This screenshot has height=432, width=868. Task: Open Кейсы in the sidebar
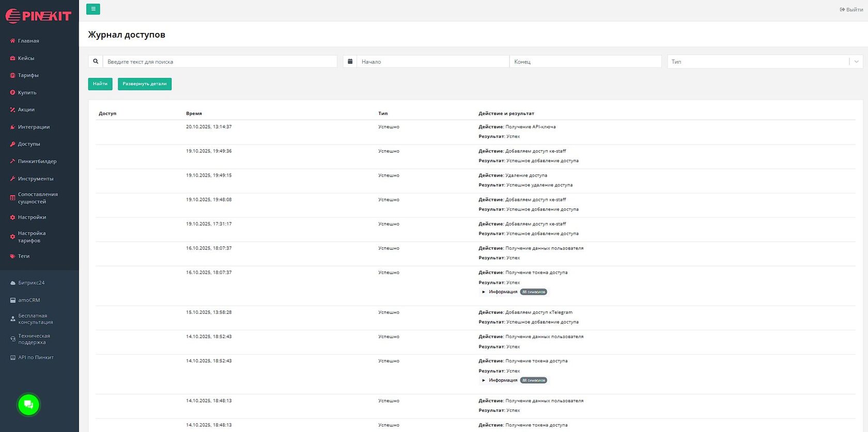point(26,58)
